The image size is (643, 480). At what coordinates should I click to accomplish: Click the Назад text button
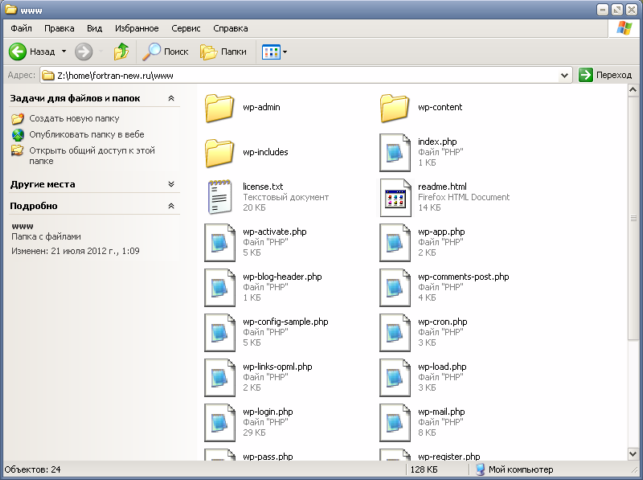click(42, 52)
